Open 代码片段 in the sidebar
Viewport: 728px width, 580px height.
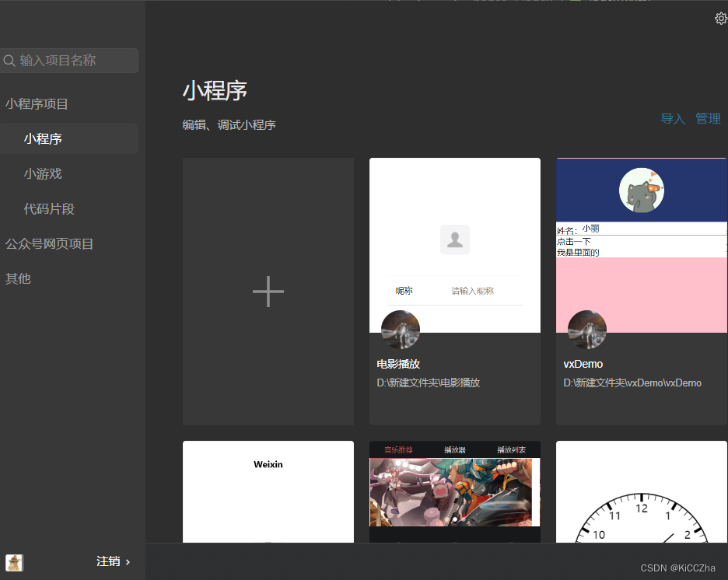click(49, 209)
